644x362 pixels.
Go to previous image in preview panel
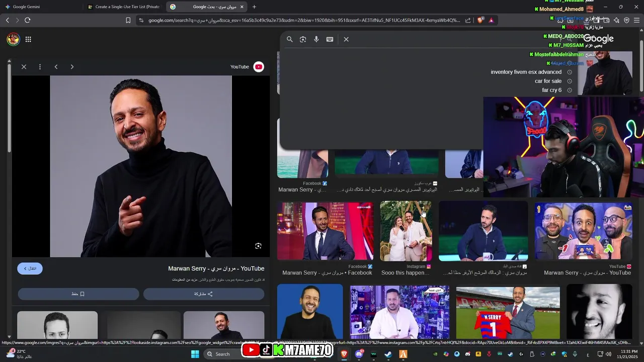tap(56, 66)
